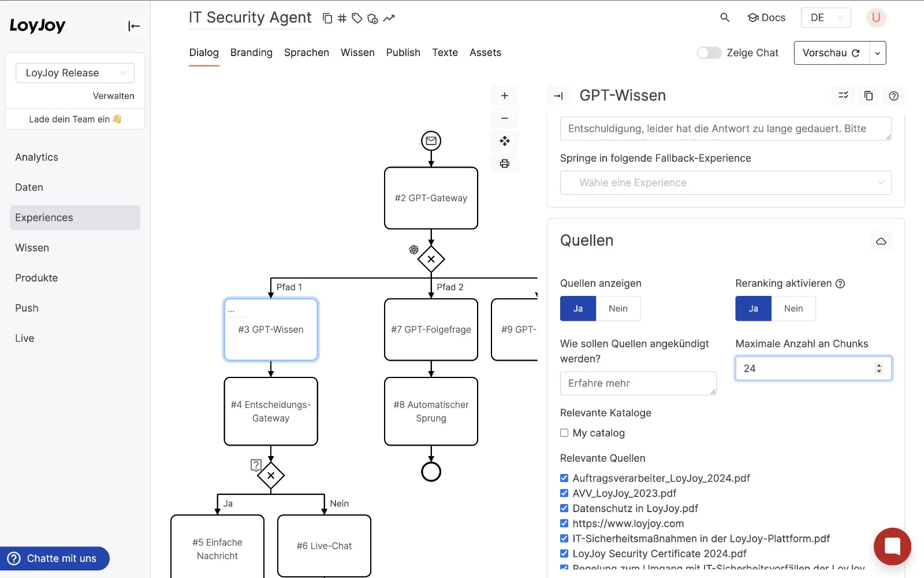Uncheck AVV_LoyJoy_2023.pdf source
The image size is (924, 578).
[564, 493]
